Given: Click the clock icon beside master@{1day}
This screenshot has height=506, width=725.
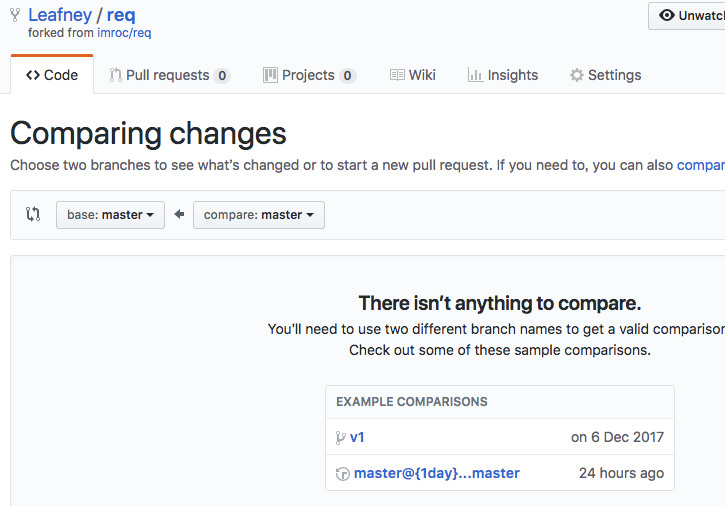Looking at the screenshot, I should point(341,473).
